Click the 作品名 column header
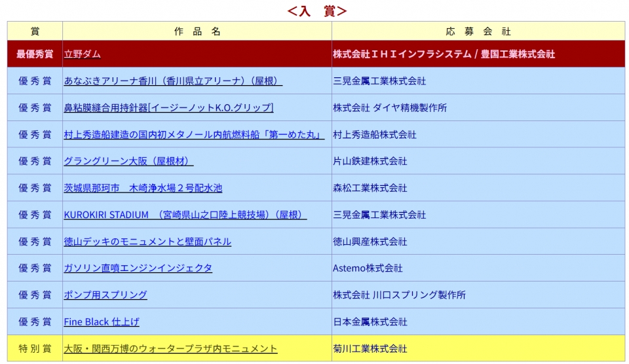The width and height of the screenshot is (629, 364). [197, 31]
